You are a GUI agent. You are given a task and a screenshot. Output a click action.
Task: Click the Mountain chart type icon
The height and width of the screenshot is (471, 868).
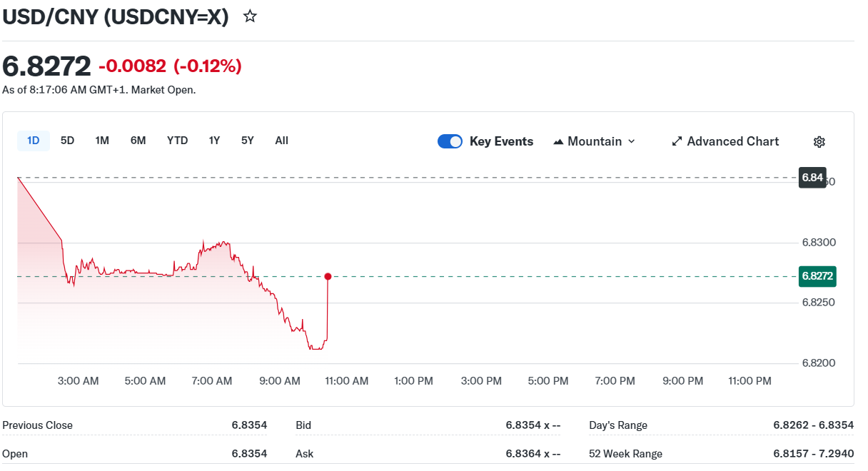pyautogui.click(x=558, y=141)
